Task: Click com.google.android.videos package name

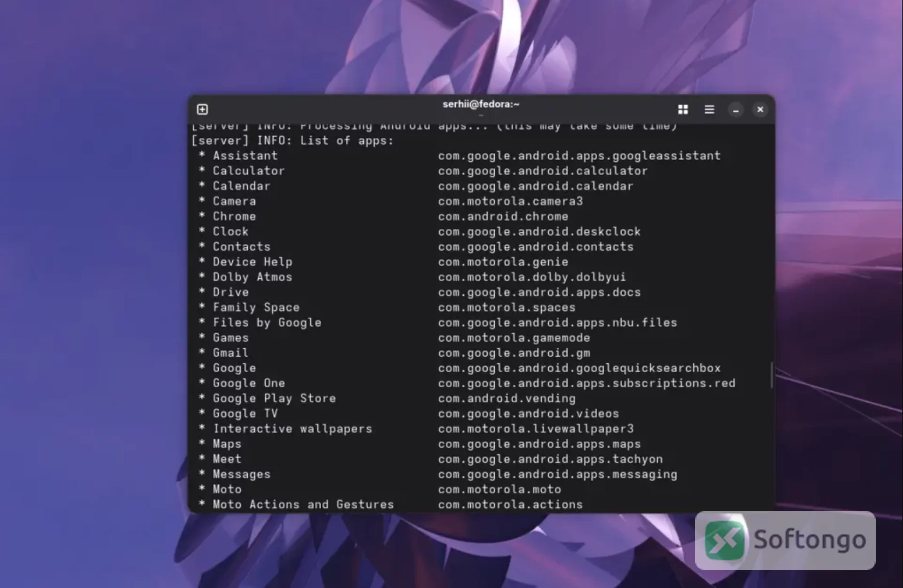Action: (x=528, y=414)
